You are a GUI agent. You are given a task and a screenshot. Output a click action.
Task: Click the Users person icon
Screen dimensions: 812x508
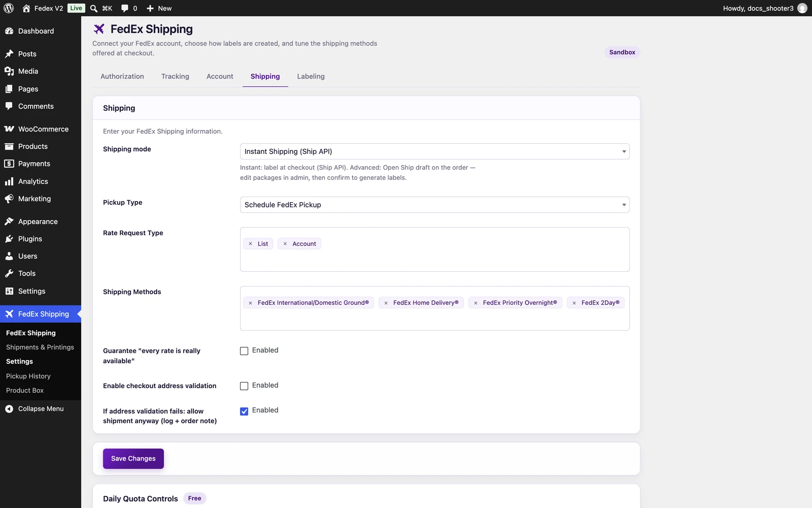[x=9, y=256]
